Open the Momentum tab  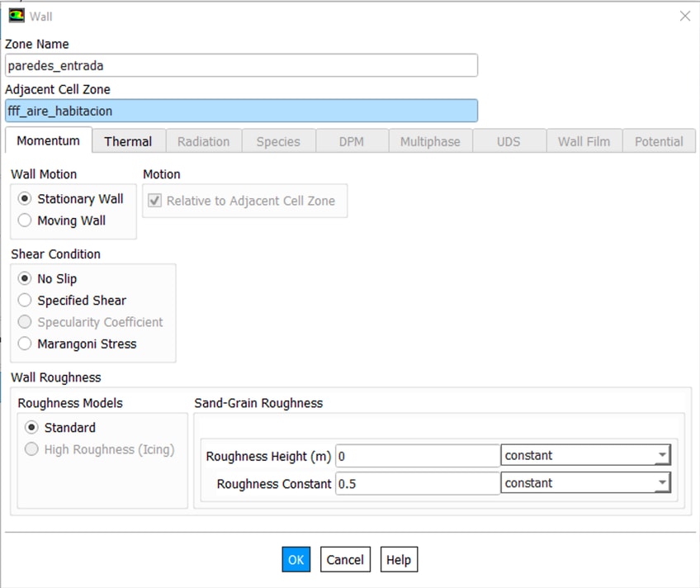tap(48, 141)
